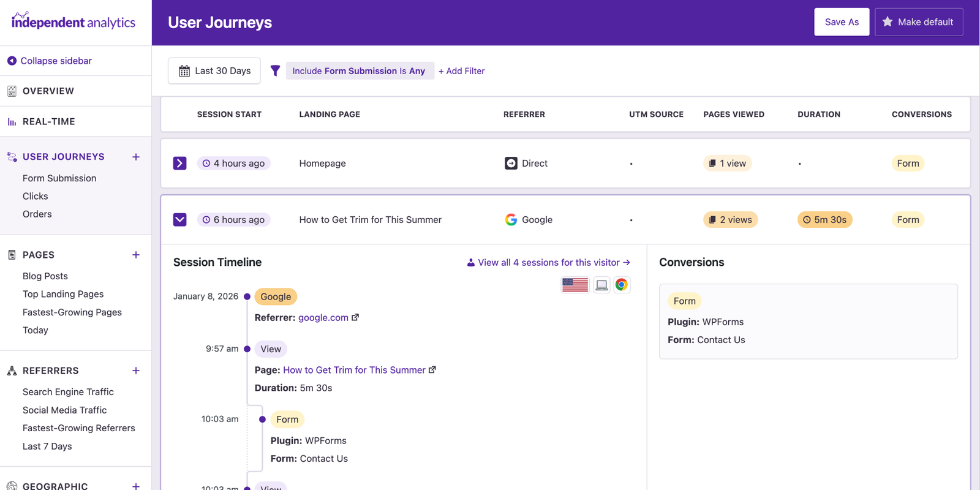The height and width of the screenshot is (490, 980).
Task: Open the Include Form Submission filter
Action: pyautogui.click(x=360, y=71)
